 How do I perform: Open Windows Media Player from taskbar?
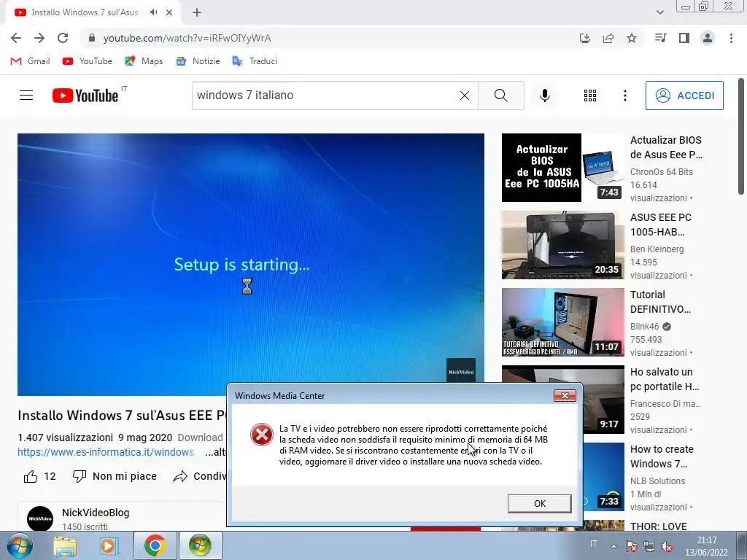tap(109, 545)
